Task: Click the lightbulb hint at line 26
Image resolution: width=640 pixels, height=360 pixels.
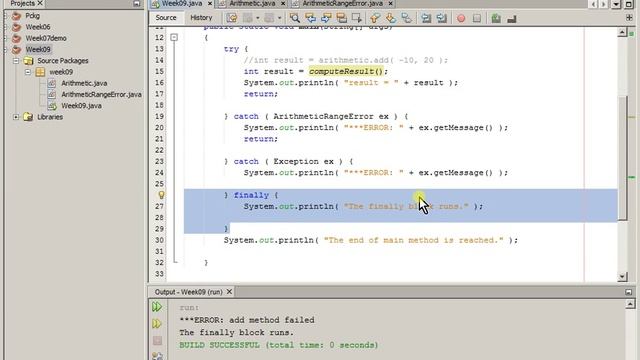Action: tap(162, 195)
